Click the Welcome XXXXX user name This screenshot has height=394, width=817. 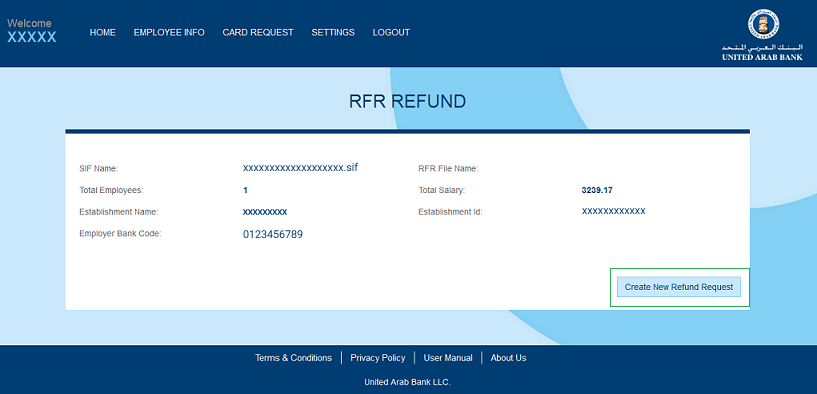point(32,37)
